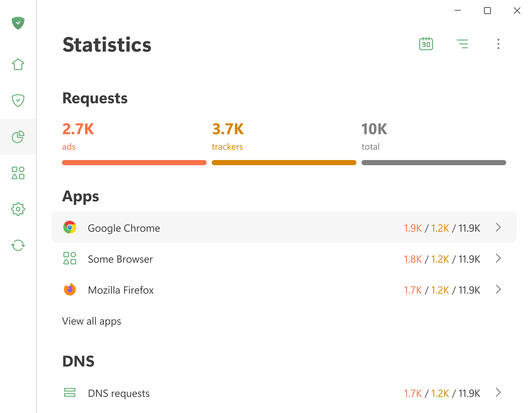Open the Extensions shapes sidebar icon
532x413 pixels.
click(x=18, y=173)
